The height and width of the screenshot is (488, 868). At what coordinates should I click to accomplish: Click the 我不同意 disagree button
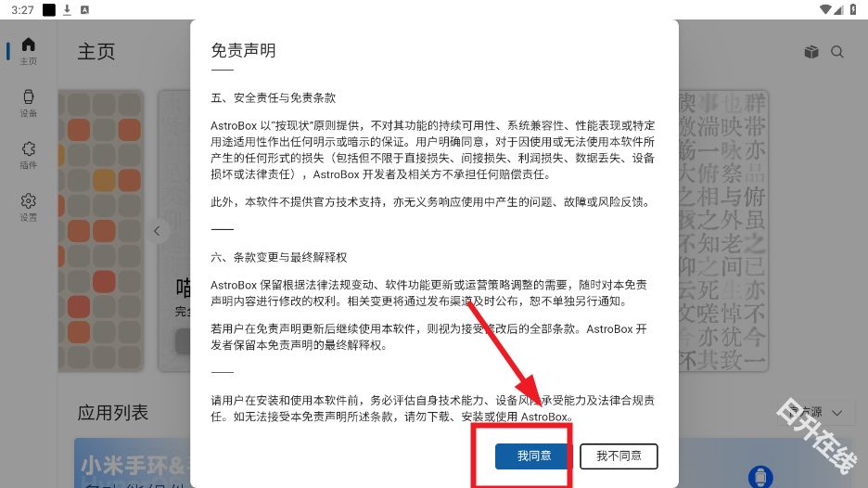[x=619, y=456]
